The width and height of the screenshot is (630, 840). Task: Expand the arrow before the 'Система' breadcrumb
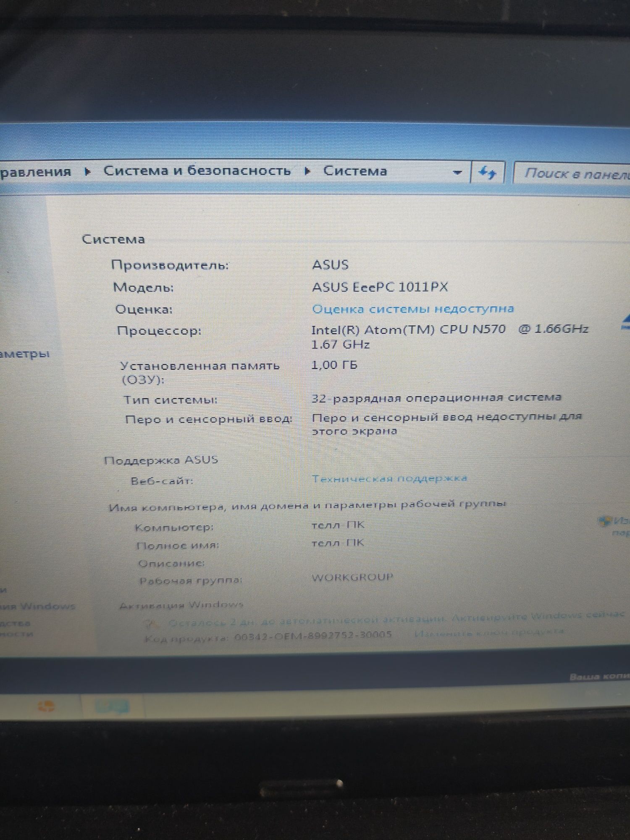click(x=307, y=171)
